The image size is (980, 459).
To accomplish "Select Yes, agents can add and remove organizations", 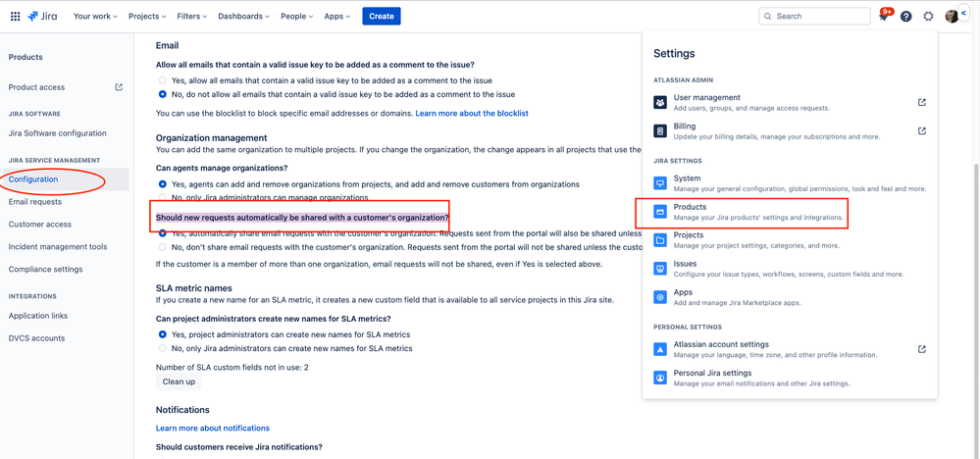I will click(x=163, y=184).
